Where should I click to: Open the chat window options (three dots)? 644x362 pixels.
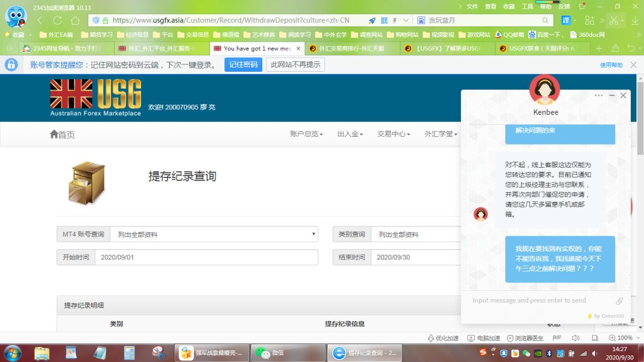[x=598, y=95]
